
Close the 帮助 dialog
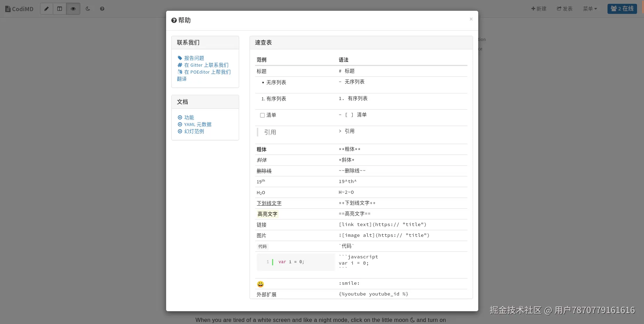[471, 19]
